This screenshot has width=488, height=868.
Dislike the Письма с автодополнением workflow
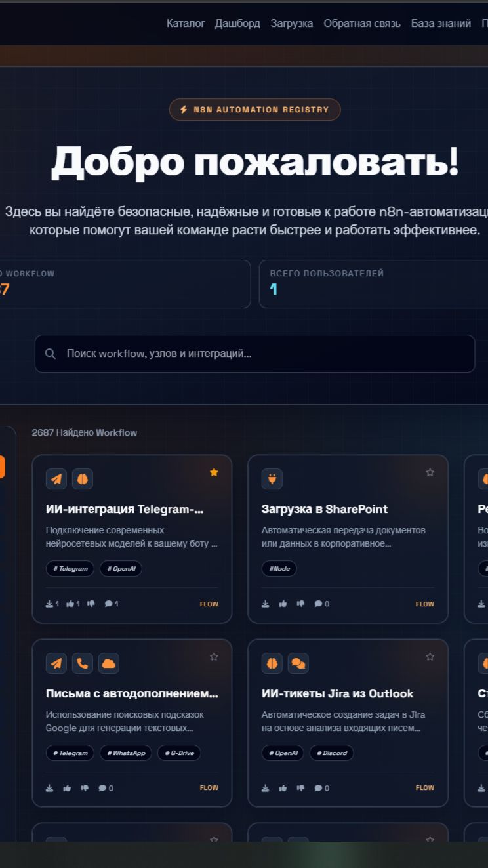point(85,788)
